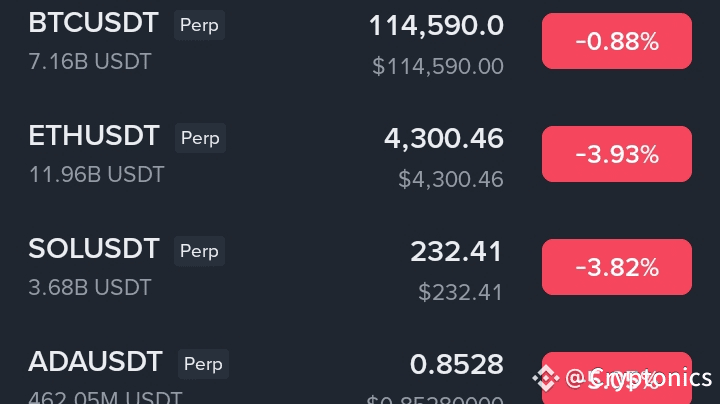Open the BTCUSDT trading pair

coord(93,24)
